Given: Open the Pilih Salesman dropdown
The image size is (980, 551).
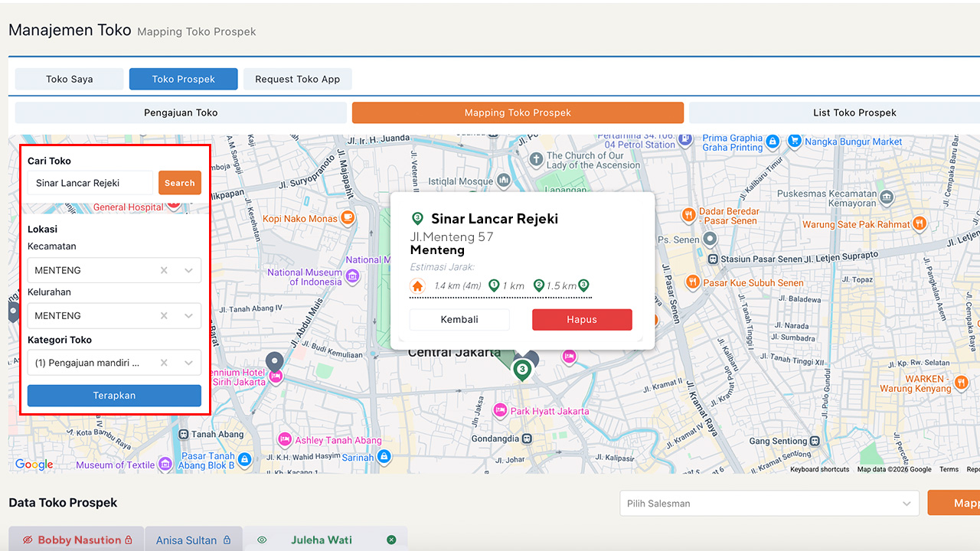Looking at the screenshot, I should tap(769, 504).
